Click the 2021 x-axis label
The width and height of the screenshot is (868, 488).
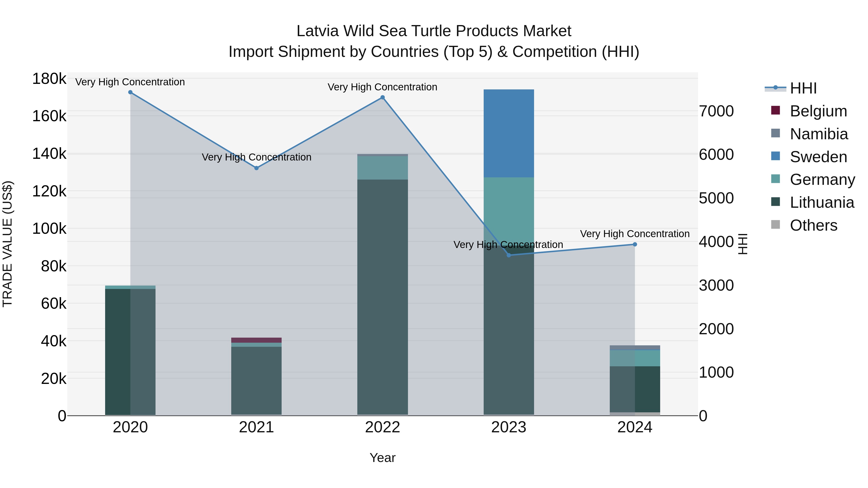click(257, 427)
